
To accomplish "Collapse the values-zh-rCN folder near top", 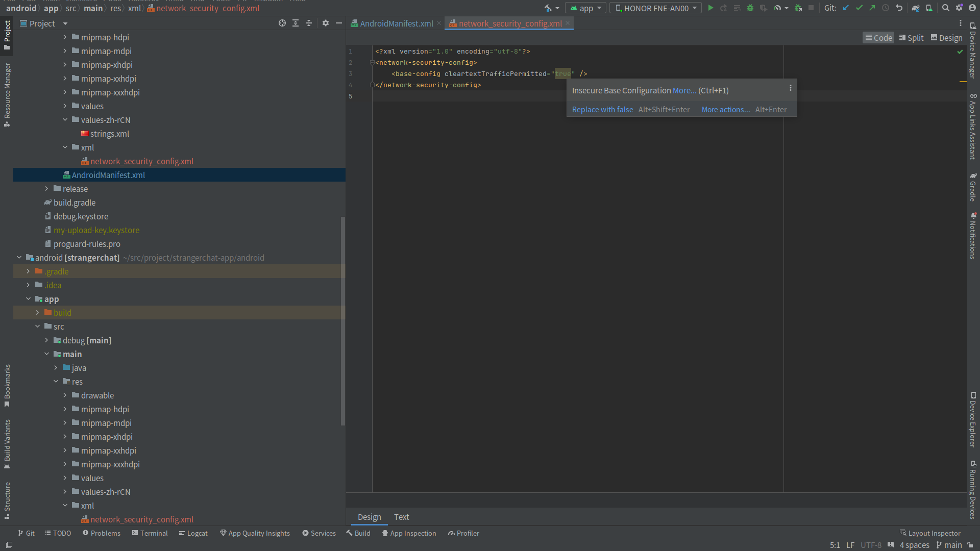I will pos(65,120).
